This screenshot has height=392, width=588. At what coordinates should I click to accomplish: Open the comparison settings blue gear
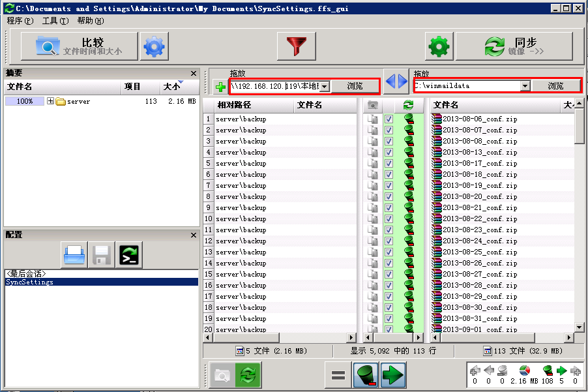tap(154, 47)
